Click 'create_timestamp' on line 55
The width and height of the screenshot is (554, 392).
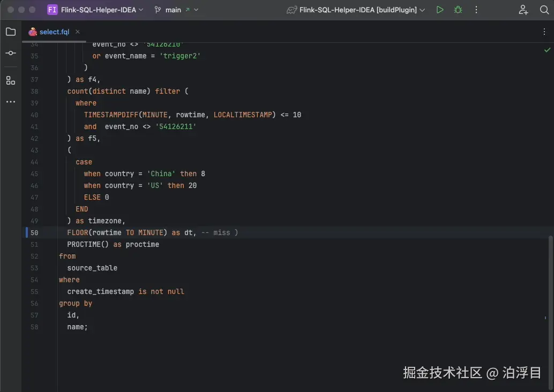tap(101, 292)
